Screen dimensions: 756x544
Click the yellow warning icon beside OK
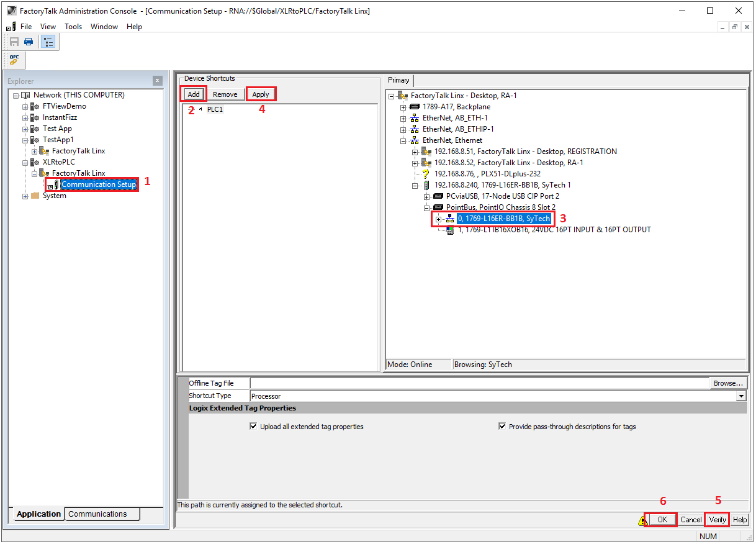(x=642, y=521)
